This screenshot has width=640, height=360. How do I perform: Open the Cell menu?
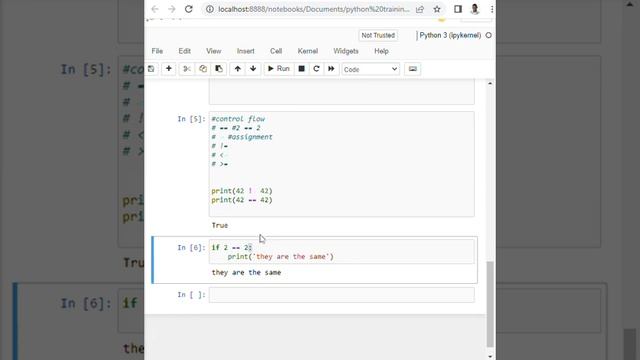[x=276, y=51]
